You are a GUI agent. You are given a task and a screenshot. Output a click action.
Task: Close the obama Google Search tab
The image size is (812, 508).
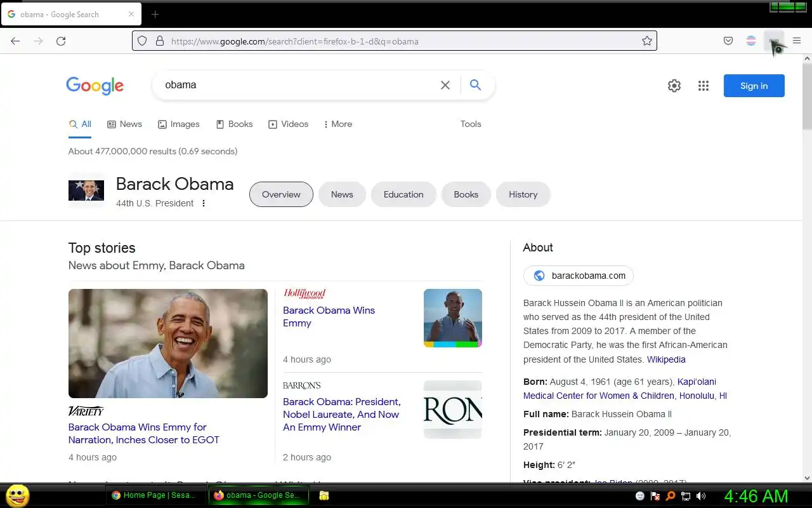[131, 14]
